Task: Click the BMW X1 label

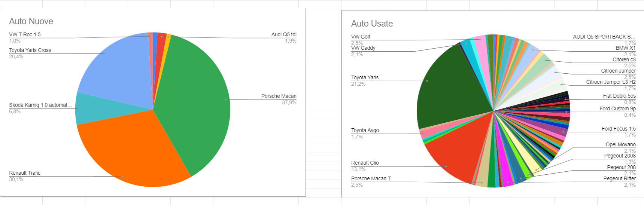Action: click(626, 48)
